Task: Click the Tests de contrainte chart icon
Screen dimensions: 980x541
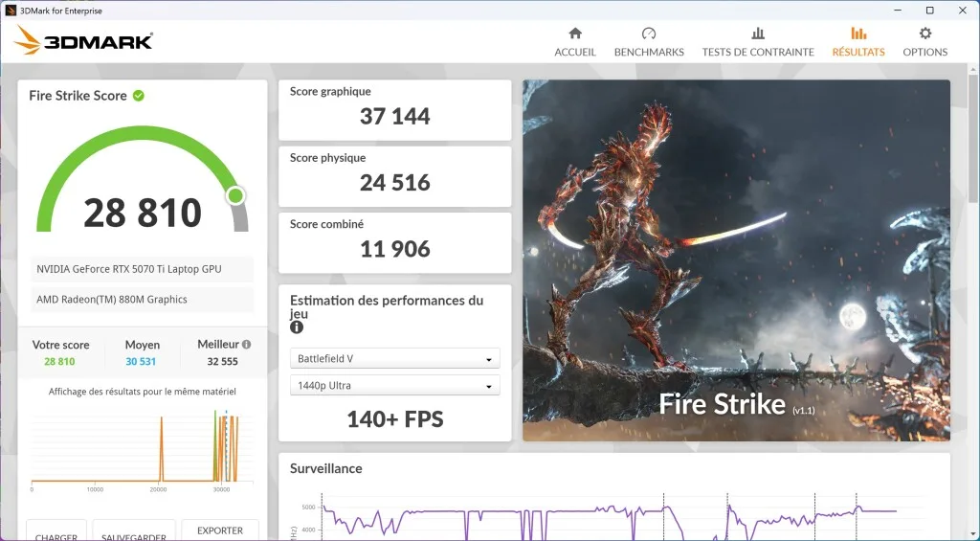Action: click(x=758, y=34)
